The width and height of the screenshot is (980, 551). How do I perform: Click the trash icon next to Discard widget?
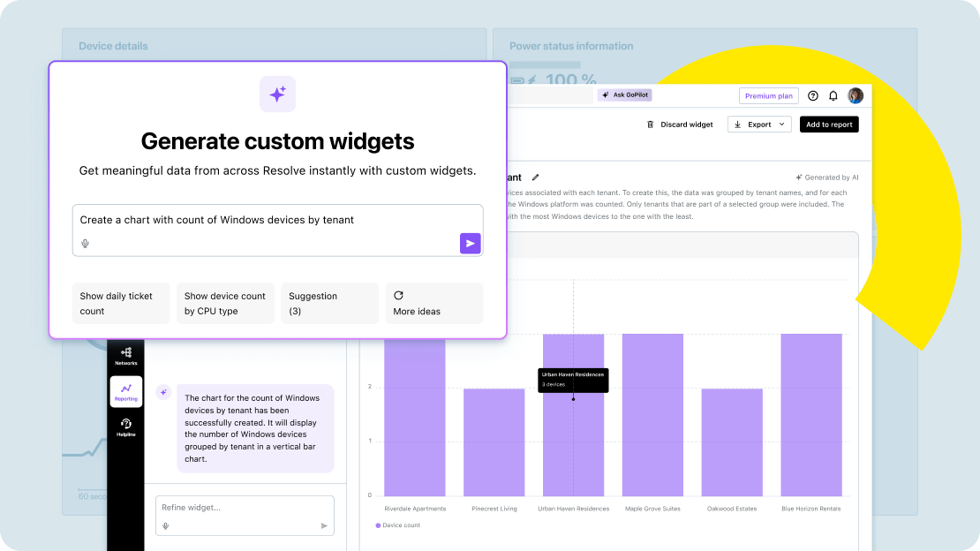(x=651, y=125)
